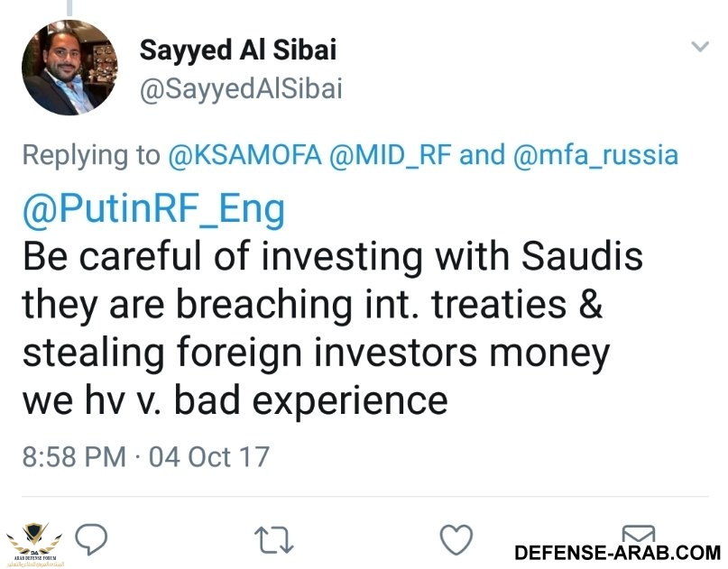Image resolution: width=728 pixels, height=569 pixels.
Task: Select the 04 Oct 17 date
Action: coord(209,456)
